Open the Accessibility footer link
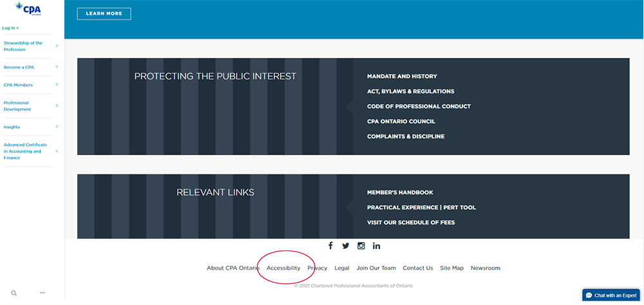Screen dimensions: 644x305 point(283,268)
